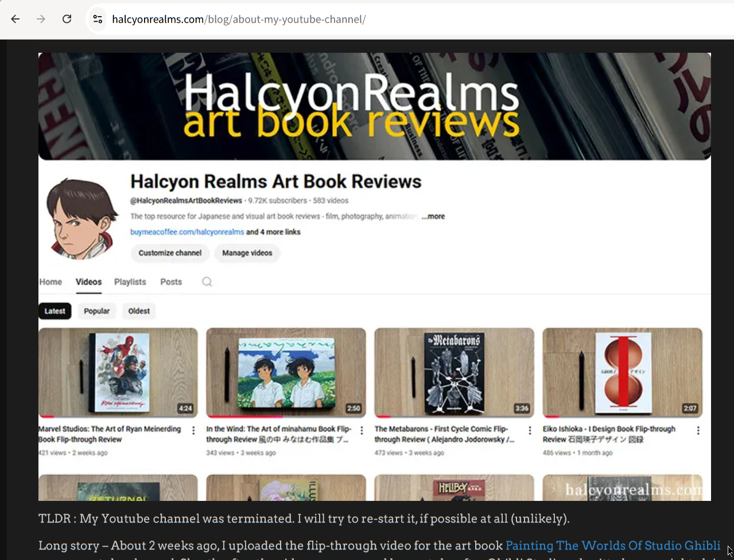Sort videos by Oldest
Viewport: 734px width, 560px height.
pyautogui.click(x=139, y=311)
